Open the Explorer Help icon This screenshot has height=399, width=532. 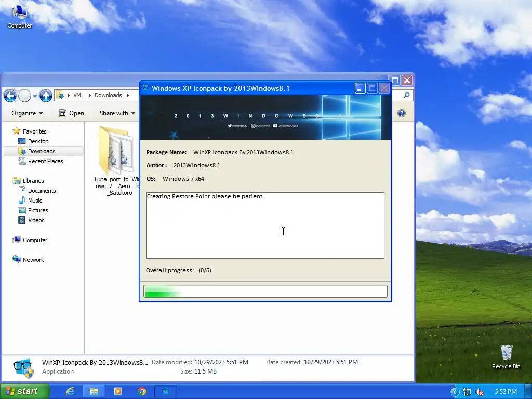(x=402, y=113)
